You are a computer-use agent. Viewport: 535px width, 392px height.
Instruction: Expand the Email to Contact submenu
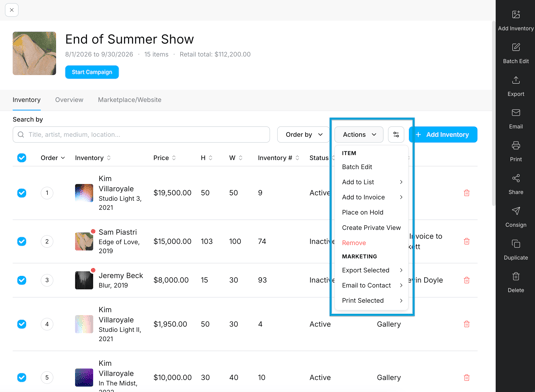[x=372, y=285]
